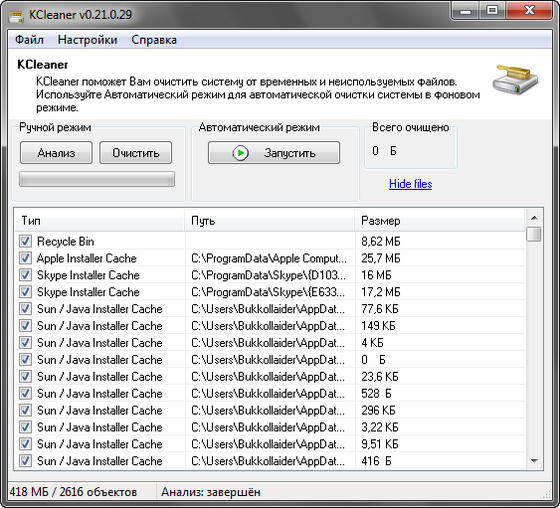The width and height of the screenshot is (560, 508).
Task: Toggle checkbox of the 23,6 КБ Java row
Action: pyautogui.click(x=25, y=377)
